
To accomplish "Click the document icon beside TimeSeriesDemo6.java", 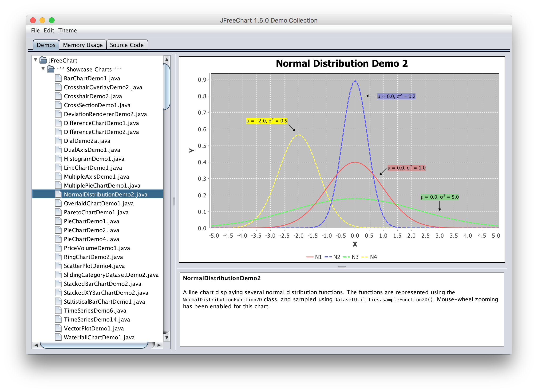I will [58, 310].
